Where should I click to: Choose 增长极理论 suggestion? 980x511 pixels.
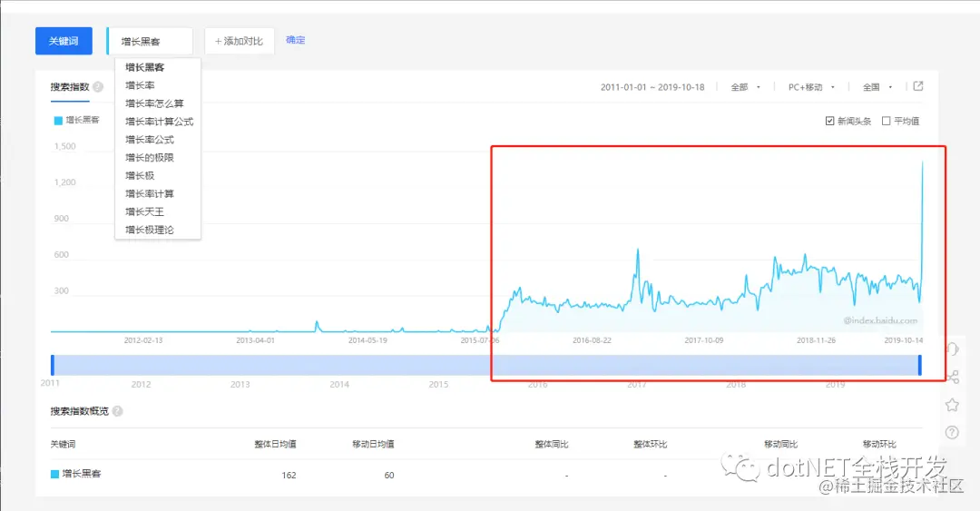click(x=150, y=231)
